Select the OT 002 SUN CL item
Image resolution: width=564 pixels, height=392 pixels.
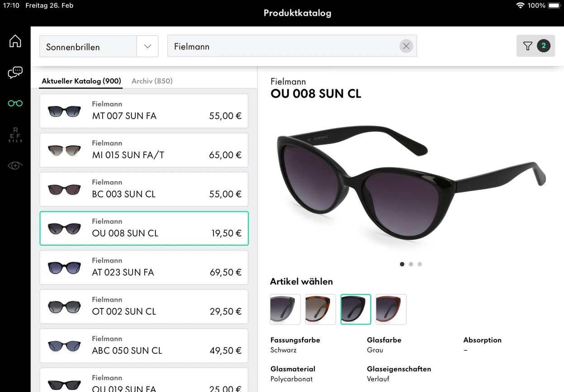(x=144, y=307)
